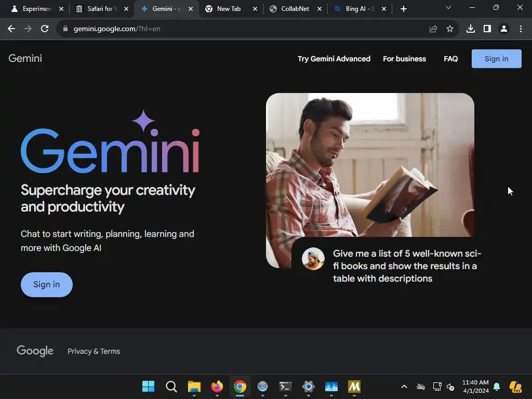Click Sign in button in header

pyautogui.click(x=496, y=59)
